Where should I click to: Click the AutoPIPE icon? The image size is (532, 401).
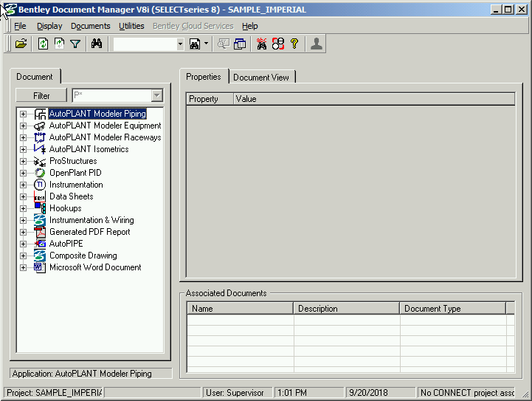click(40, 244)
